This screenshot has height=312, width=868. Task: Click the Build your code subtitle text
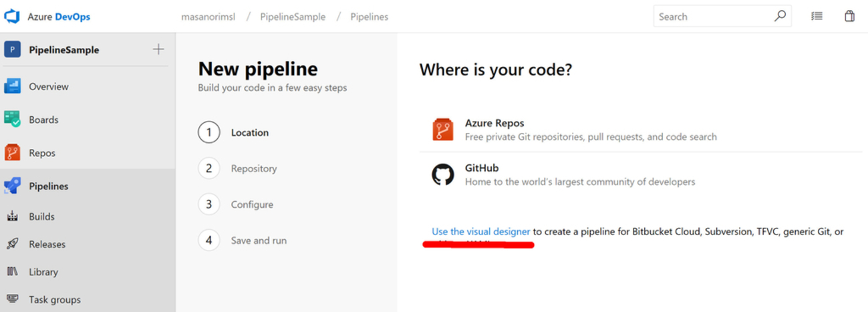tap(273, 88)
